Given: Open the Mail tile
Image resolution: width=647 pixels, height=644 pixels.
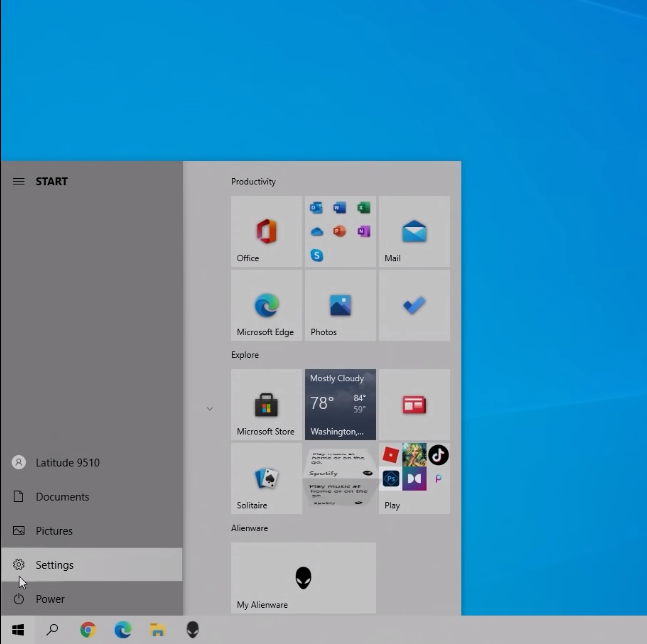Looking at the screenshot, I should coord(414,231).
